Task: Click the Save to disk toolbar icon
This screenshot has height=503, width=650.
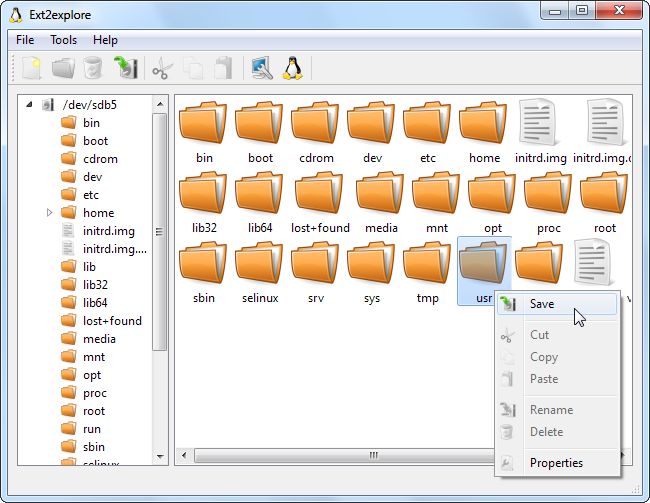Action: point(126,68)
